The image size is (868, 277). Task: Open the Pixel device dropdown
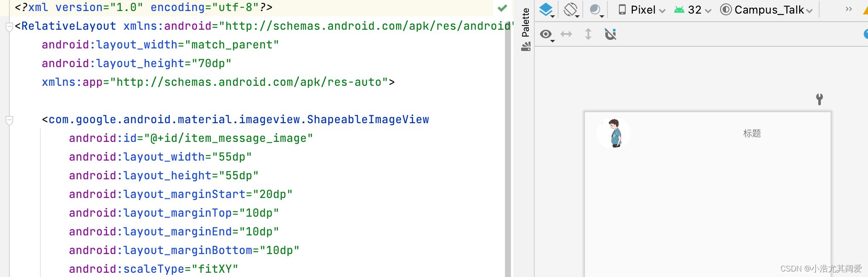642,10
